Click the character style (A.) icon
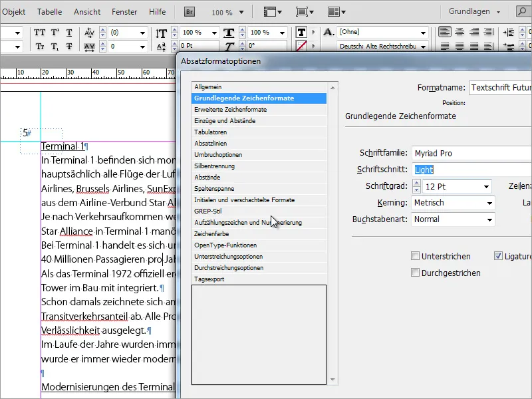Screen dimensions: 532x399 pyautogui.click(x=328, y=32)
